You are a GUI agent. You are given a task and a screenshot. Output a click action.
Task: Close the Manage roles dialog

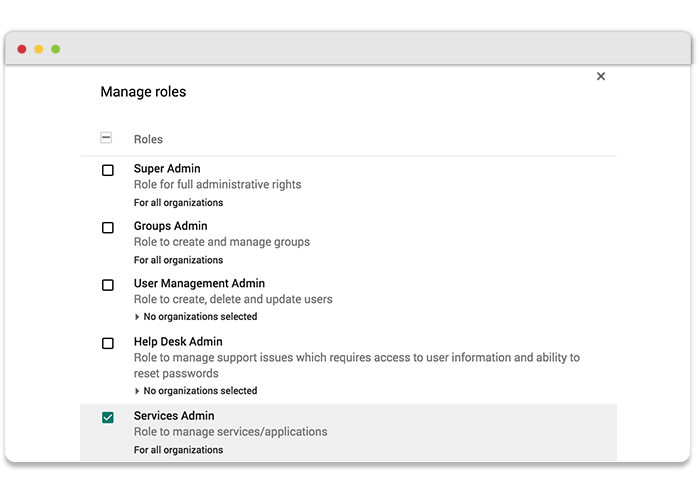601,76
